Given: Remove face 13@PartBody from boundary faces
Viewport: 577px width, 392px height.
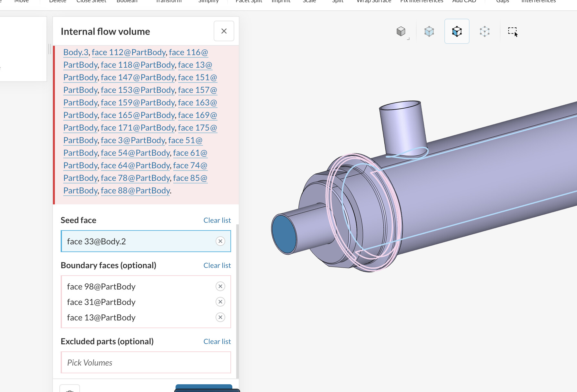Looking at the screenshot, I should pos(220,317).
